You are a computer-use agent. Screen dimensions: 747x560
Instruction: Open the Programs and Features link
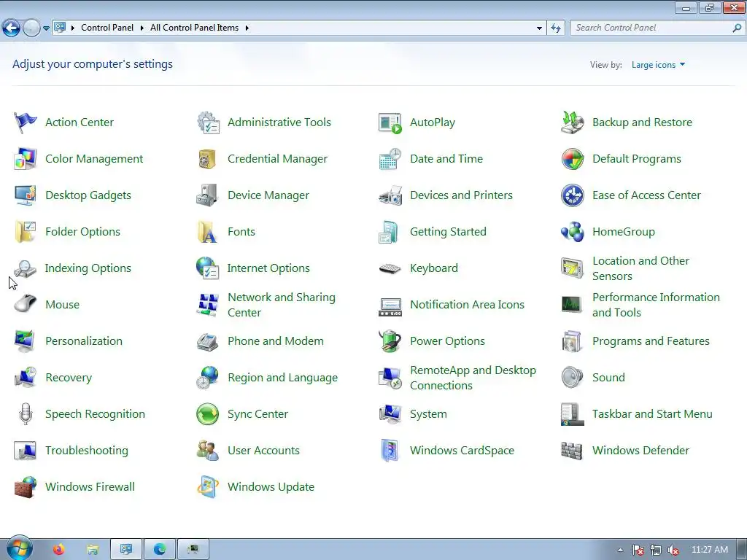tap(651, 341)
